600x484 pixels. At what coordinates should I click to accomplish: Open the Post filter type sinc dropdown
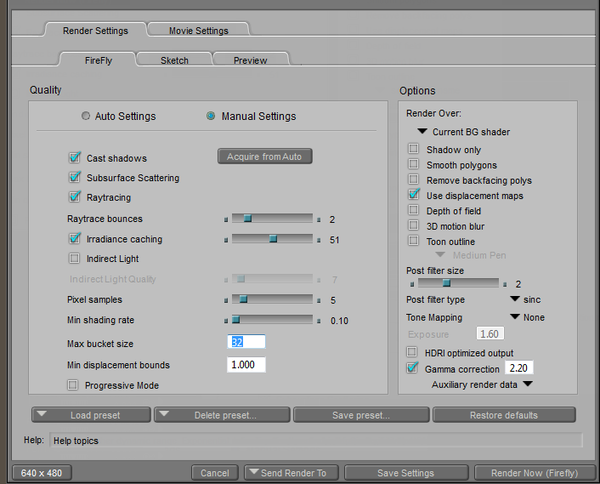(x=515, y=299)
